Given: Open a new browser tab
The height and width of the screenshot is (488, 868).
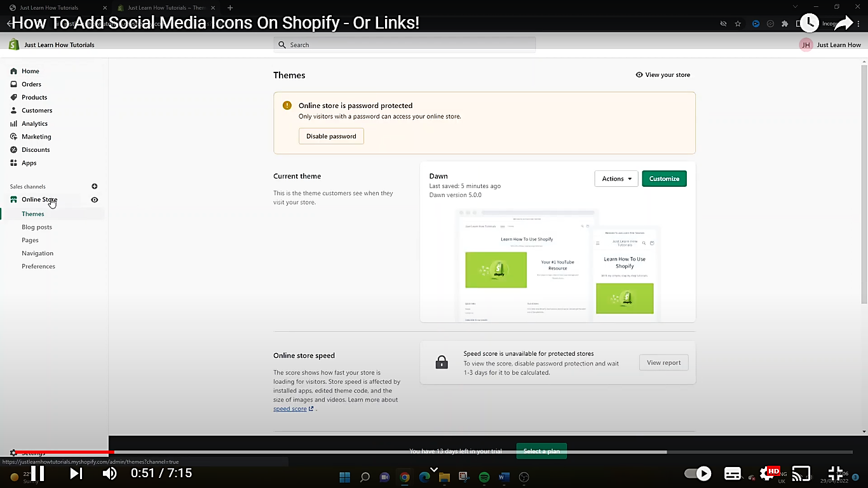Looking at the screenshot, I should pos(230,8).
